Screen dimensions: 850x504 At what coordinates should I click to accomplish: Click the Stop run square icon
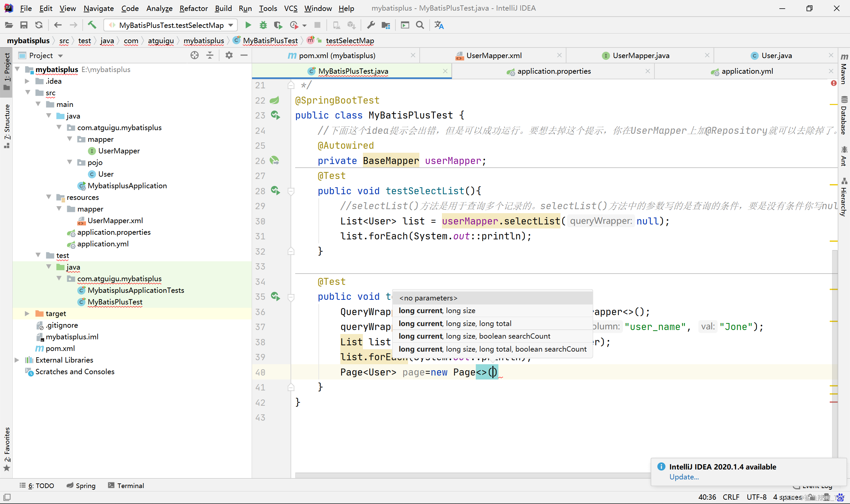[317, 25]
